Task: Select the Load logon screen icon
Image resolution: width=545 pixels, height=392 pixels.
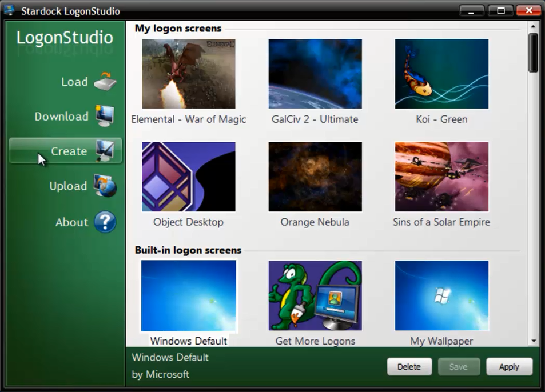Action: [x=104, y=82]
